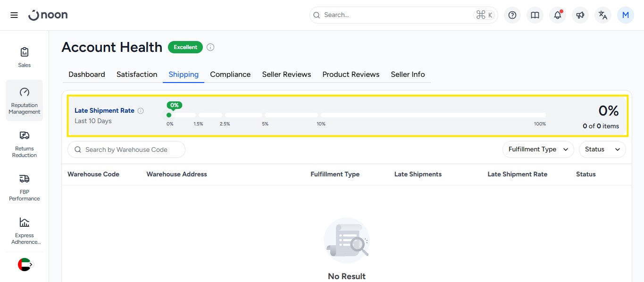Viewport: 644px width, 282px height.
Task: Click the Search by Warehouse Code field
Action: 126,149
